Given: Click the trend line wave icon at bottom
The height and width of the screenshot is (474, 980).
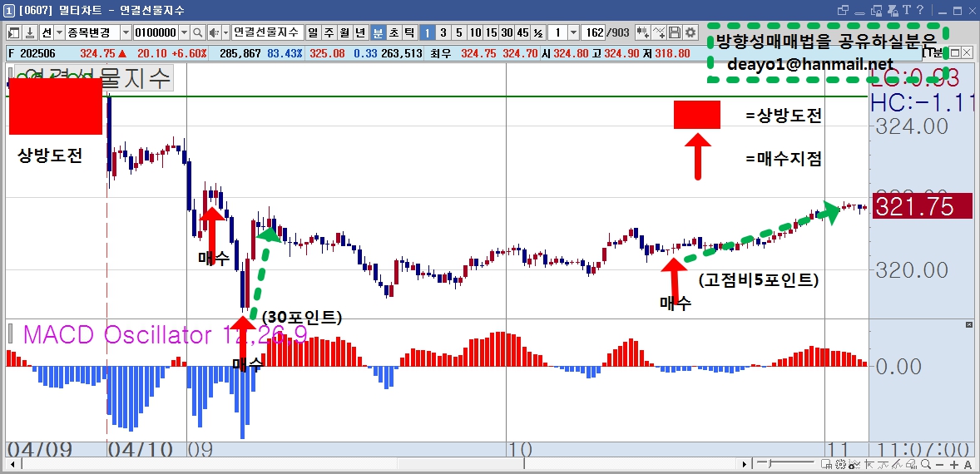Looking at the screenshot, I should [883, 465].
